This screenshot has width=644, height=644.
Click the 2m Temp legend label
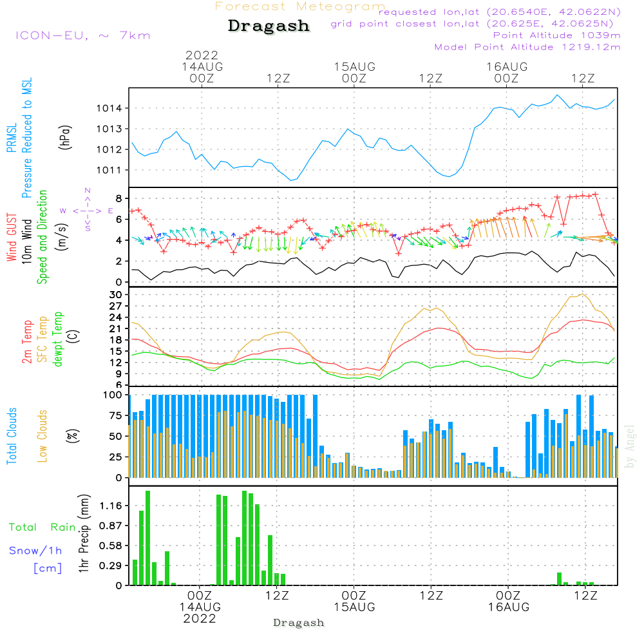[x=28, y=340]
